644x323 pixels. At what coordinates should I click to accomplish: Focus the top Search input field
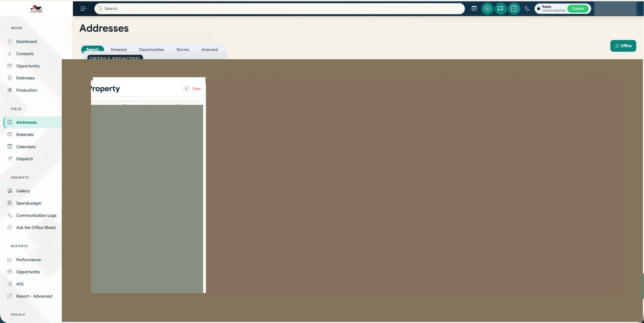coord(279,9)
